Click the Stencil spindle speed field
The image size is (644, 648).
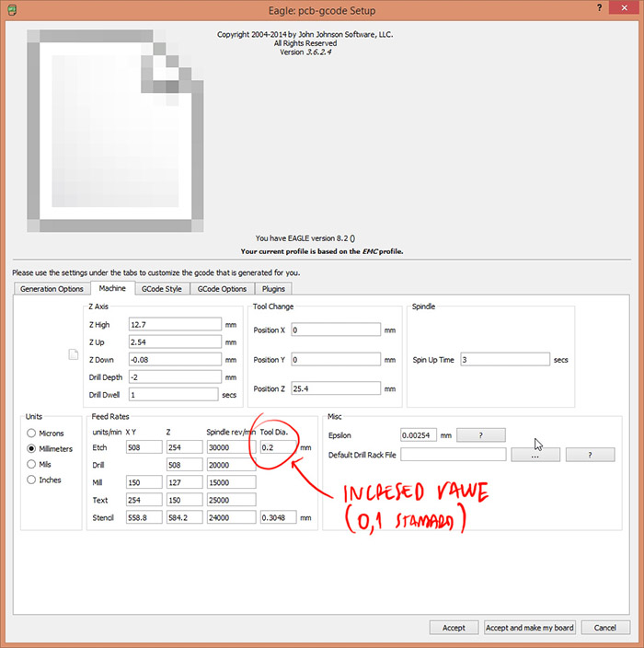coord(231,517)
